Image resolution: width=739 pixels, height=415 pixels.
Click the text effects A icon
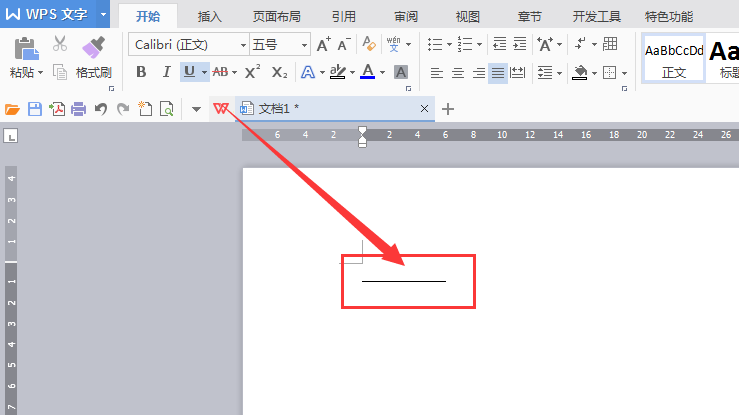(x=308, y=72)
